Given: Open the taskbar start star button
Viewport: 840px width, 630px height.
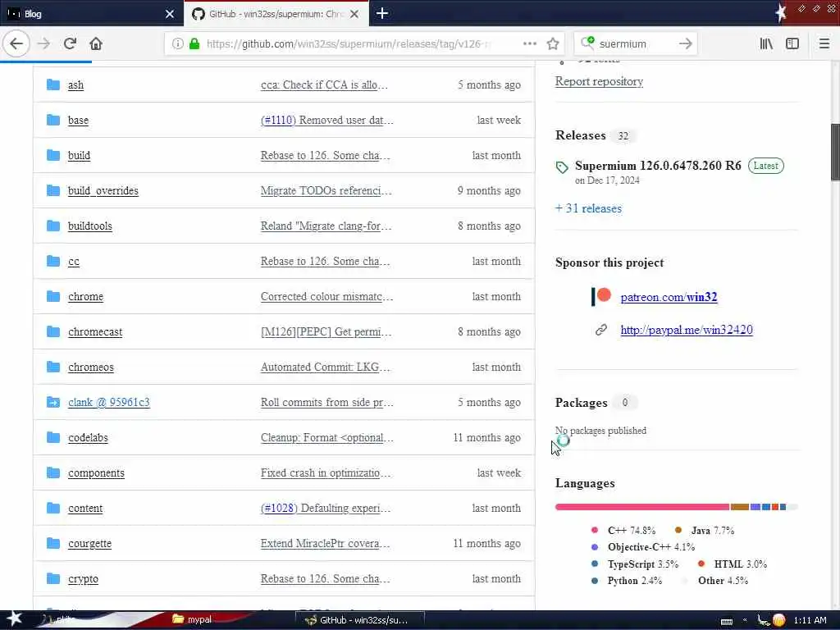Looking at the screenshot, I should pyautogui.click(x=14, y=619).
